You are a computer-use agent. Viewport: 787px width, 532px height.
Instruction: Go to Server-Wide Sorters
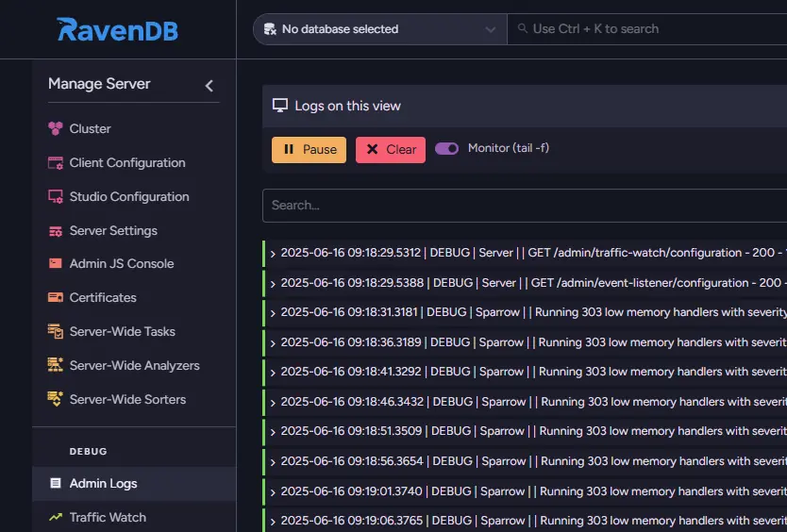(134, 399)
